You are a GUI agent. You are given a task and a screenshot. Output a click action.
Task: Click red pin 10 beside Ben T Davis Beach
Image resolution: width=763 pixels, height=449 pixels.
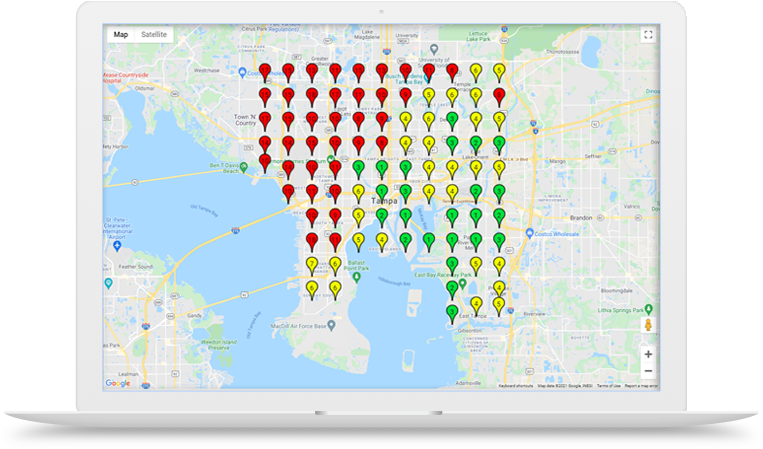(265, 163)
